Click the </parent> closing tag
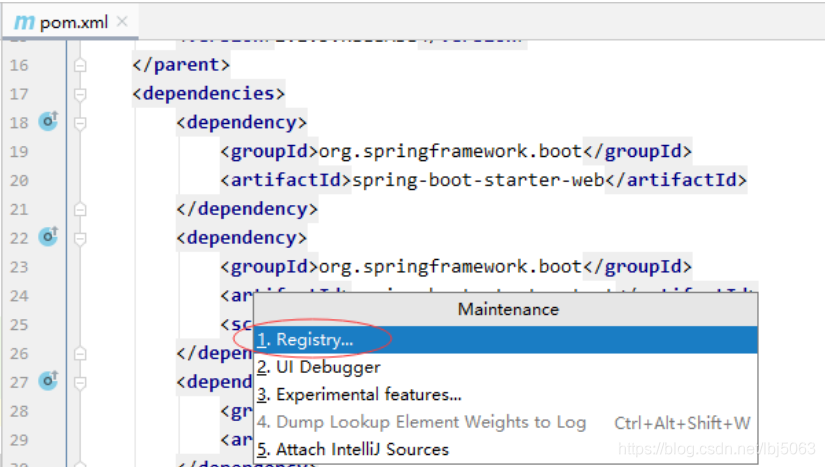The height and width of the screenshot is (467, 825). click(181, 65)
